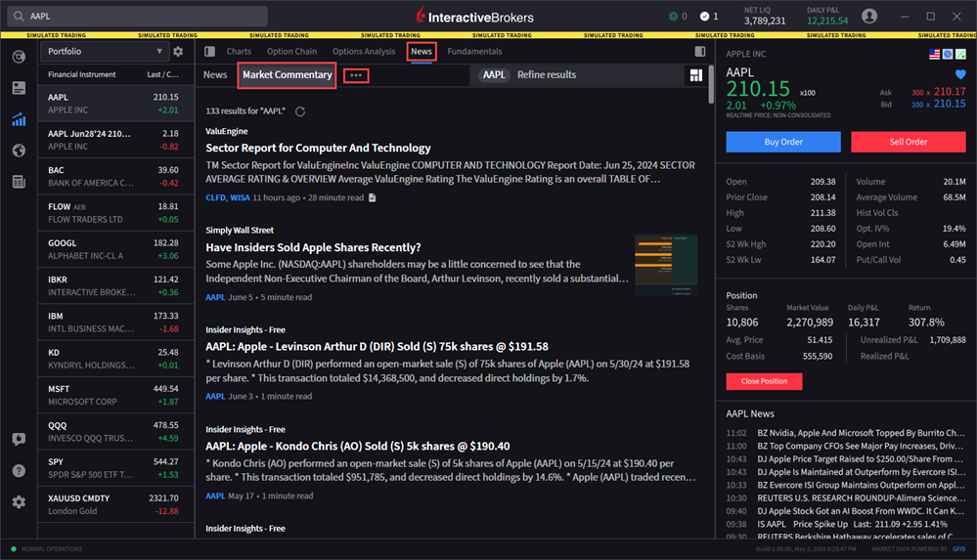Screen dimensions: 977x560
Task: Click the news layout grid icon
Action: 696,75
